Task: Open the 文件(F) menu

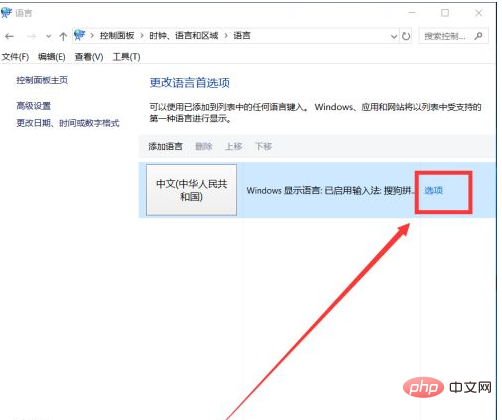Action: 15,57
